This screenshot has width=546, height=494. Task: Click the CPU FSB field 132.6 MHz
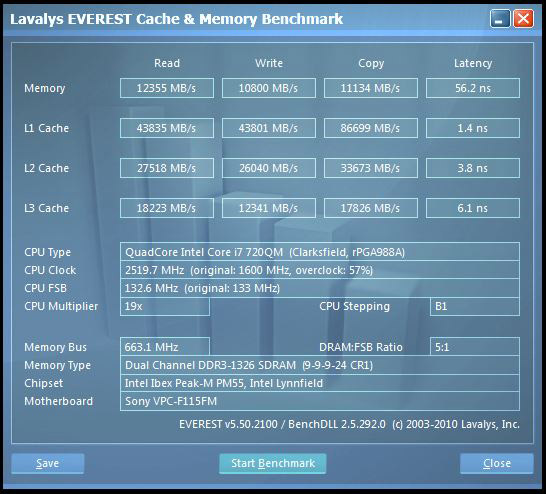coord(320,288)
